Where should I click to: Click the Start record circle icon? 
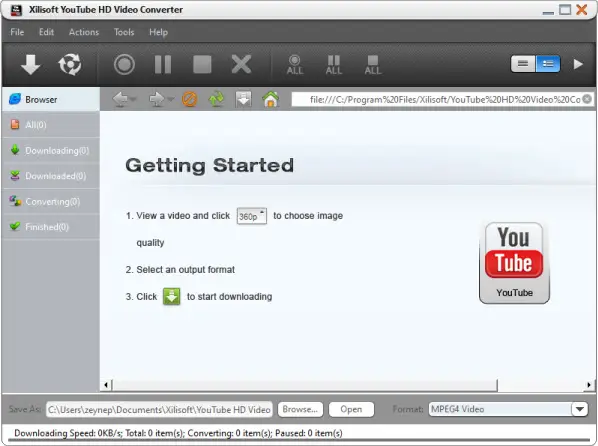[124, 64]
